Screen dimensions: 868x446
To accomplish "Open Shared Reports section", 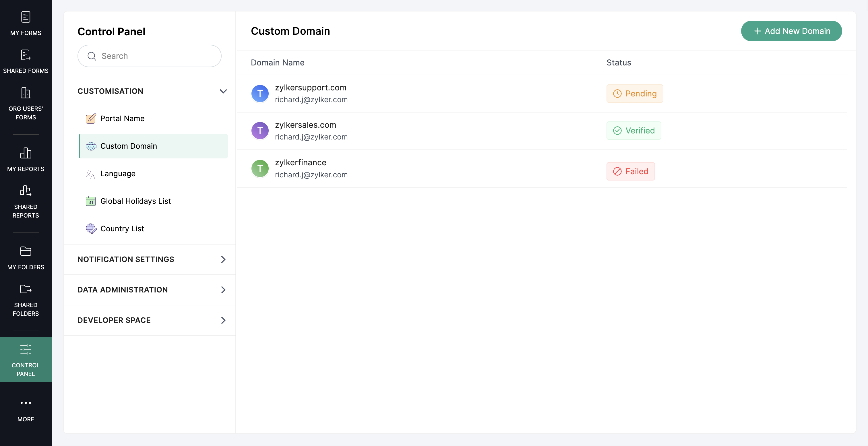I will point(26,201).
